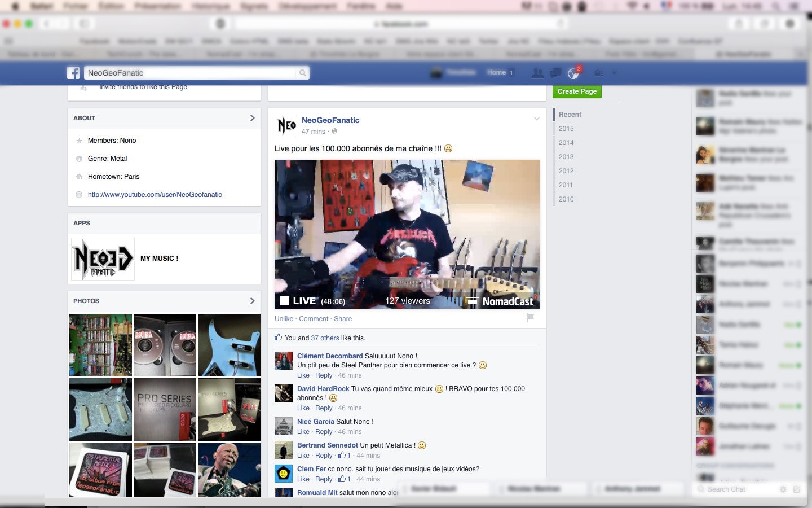Open chat settings gear icon

tap(783, 489)
